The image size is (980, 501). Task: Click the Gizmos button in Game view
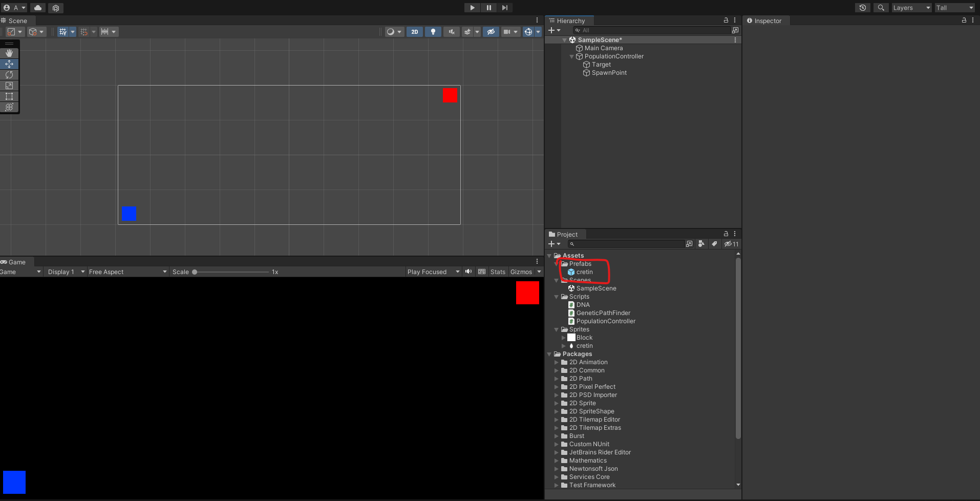[x=521, y=272]
